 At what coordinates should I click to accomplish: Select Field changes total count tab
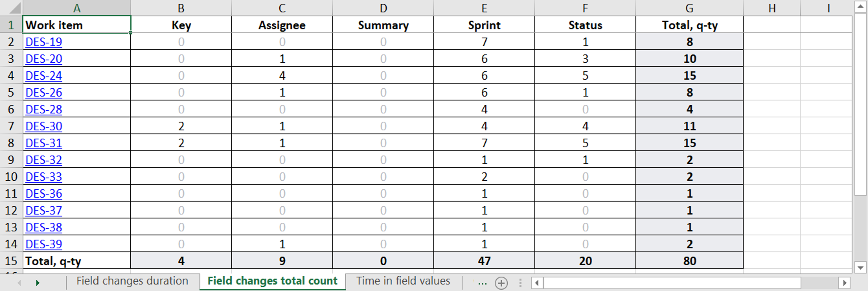[272, 281]
